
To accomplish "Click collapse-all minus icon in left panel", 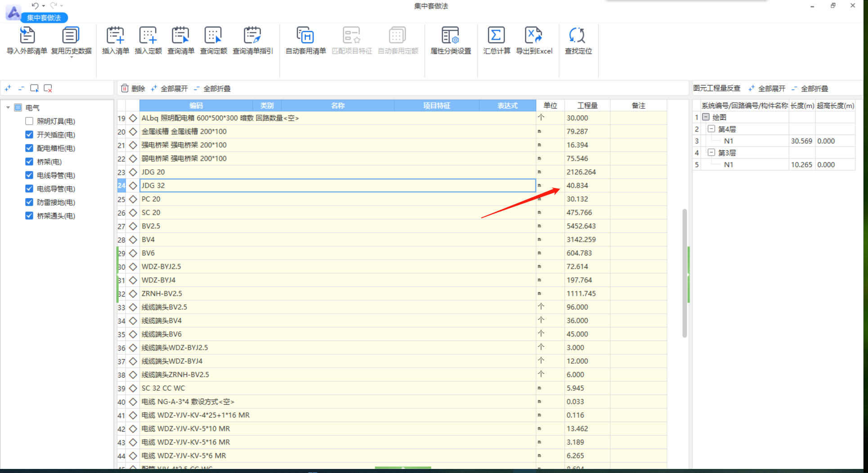I will tap(21, 88).
